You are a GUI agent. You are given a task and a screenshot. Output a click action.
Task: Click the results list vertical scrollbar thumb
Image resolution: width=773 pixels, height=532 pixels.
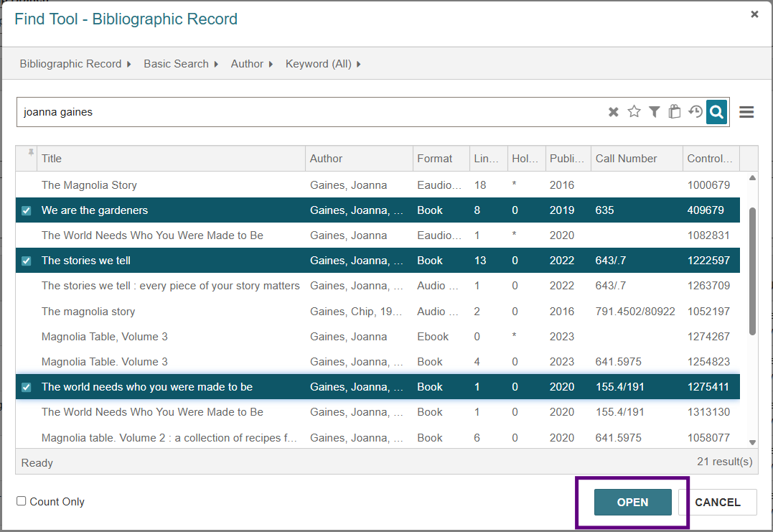point(752,271)
